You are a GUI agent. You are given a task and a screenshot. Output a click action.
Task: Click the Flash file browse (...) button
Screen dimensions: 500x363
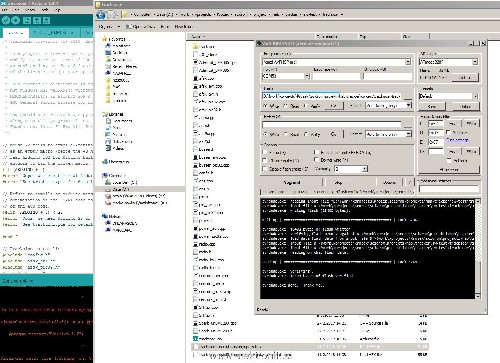pyautogui.click(x=408, y=96)
